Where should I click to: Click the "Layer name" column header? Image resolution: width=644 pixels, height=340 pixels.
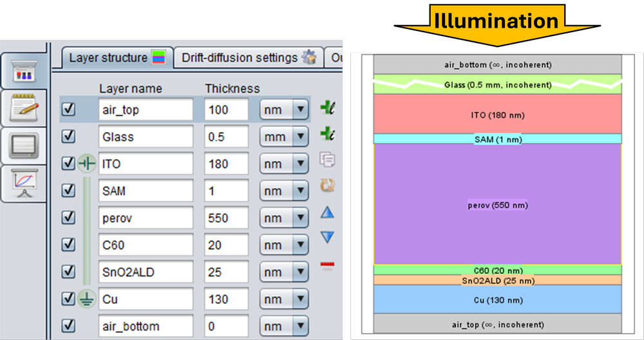131,89
